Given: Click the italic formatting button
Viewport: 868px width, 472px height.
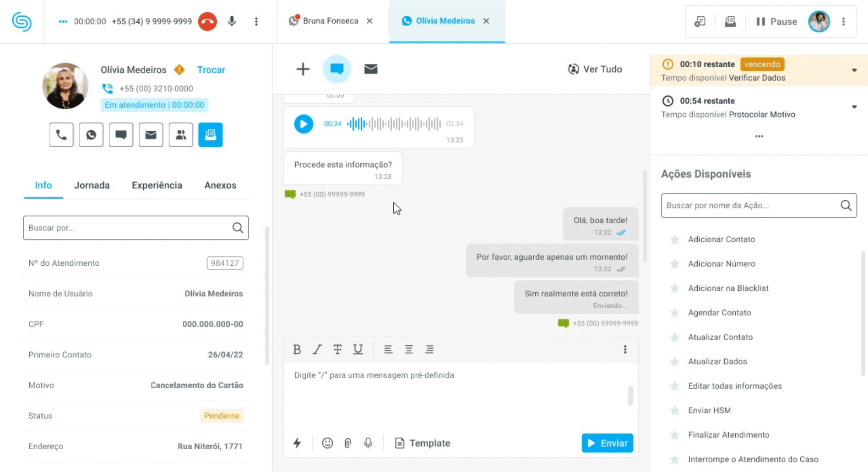Looking at the screenshot, I should tap(317, 349).
